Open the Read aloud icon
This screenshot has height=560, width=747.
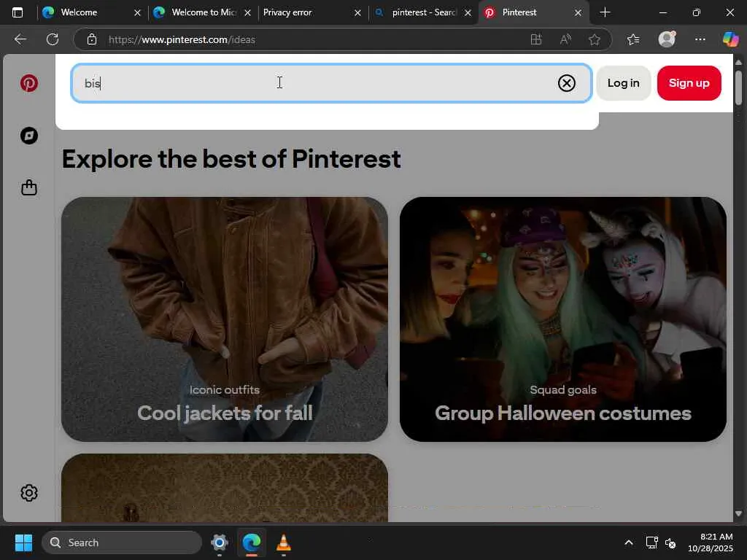tap(565, 39)
